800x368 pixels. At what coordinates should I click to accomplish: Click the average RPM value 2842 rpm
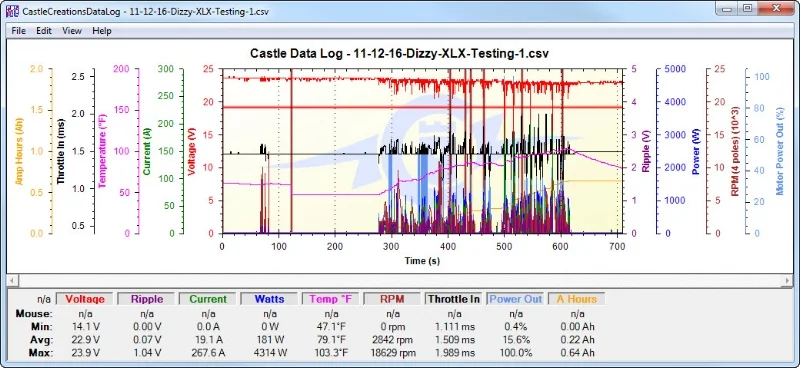pos(392,339)
